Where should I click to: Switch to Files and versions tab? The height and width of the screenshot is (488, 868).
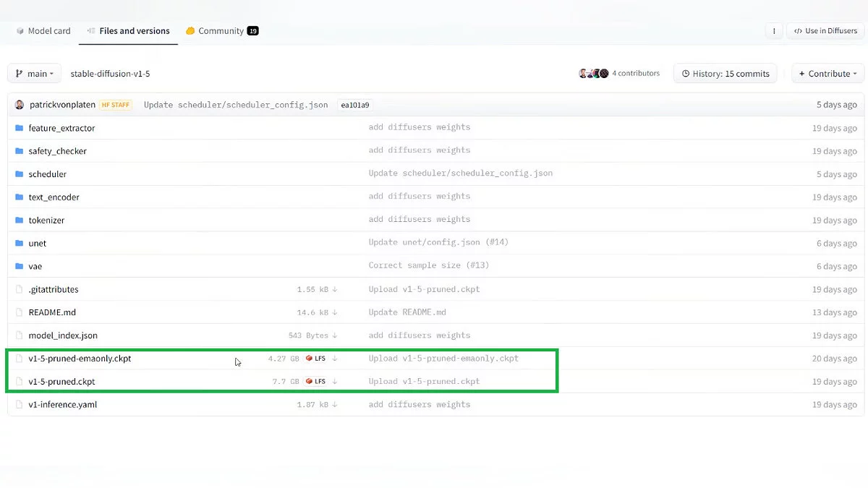pyautogui.click(x=128, y=31)
